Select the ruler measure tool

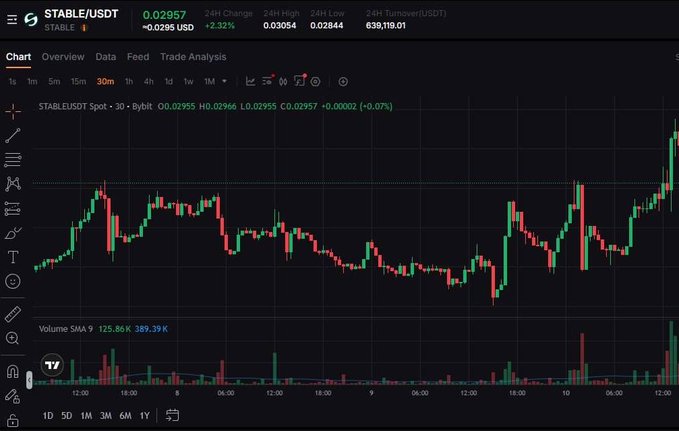13,314
